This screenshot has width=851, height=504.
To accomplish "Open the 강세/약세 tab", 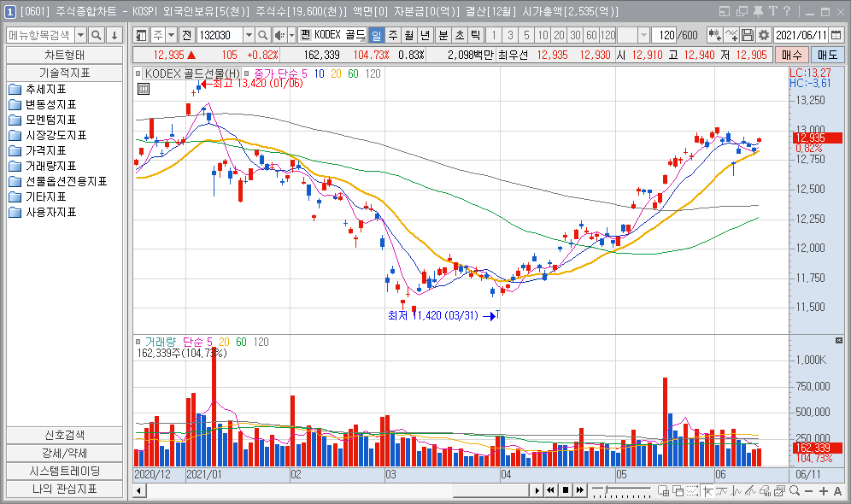I will click(65, 453).
